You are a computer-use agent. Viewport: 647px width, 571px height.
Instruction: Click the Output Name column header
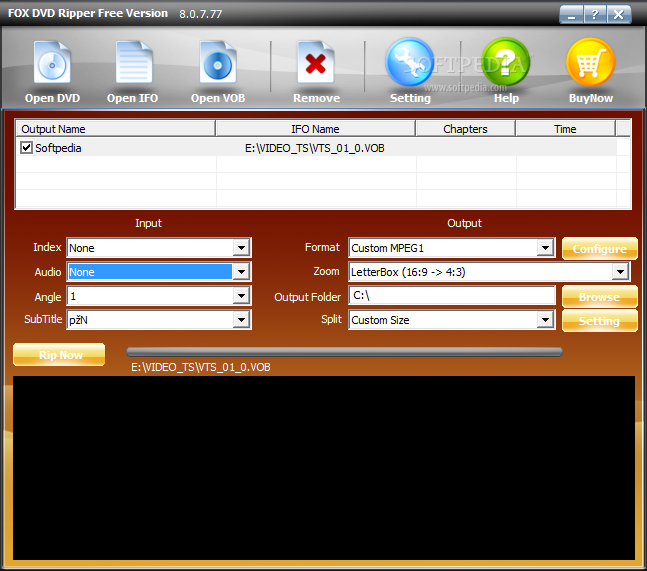(x=115, y=129)
